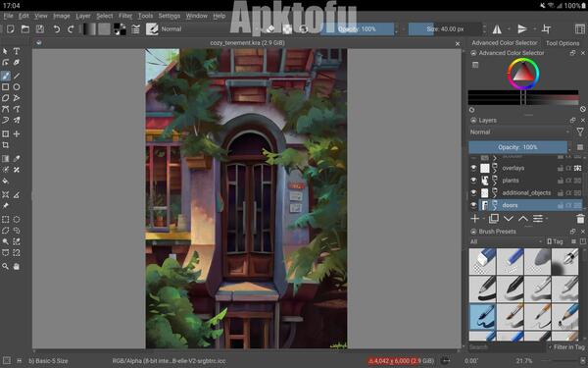Screen dimensions: 588x368
Task: Select the Crop tool
Action: [x=6, y=145]
